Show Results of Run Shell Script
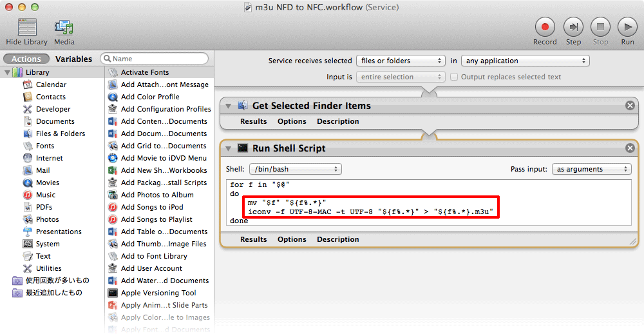 coord(253,239)
